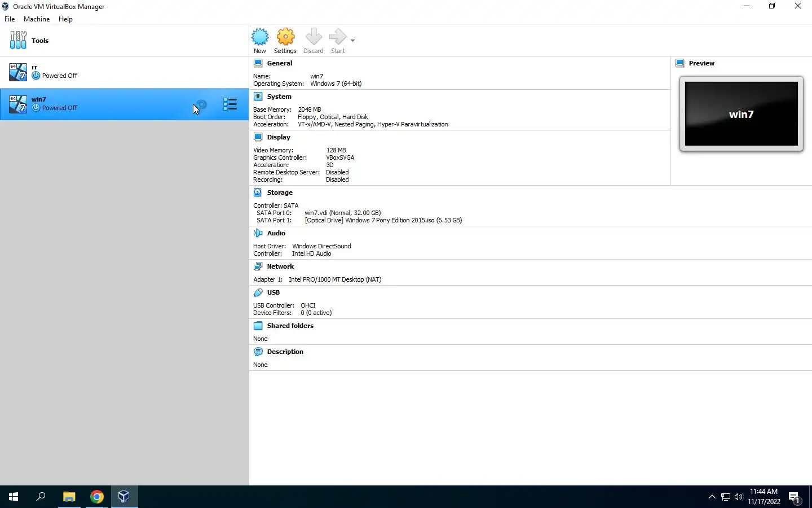Open the Machine menu
The width and height of the screenshot is (812, 508).
tap(37, 19)
